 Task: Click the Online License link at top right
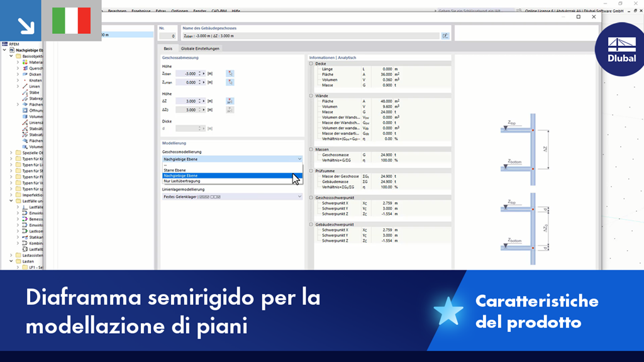point(541,11)
